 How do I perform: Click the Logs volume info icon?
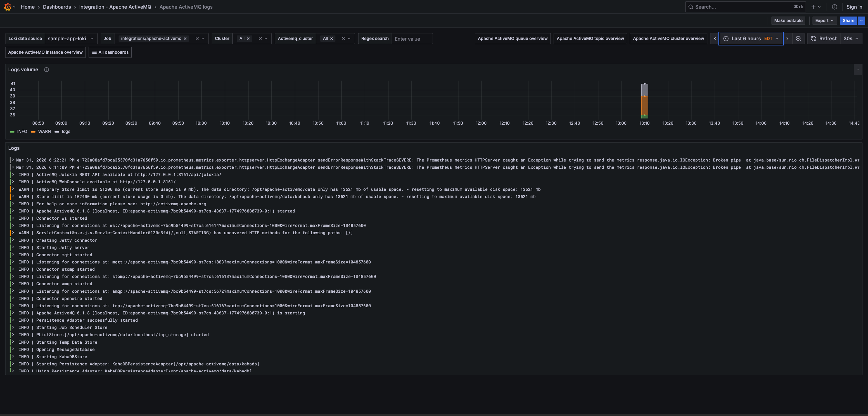pos(47,70)
